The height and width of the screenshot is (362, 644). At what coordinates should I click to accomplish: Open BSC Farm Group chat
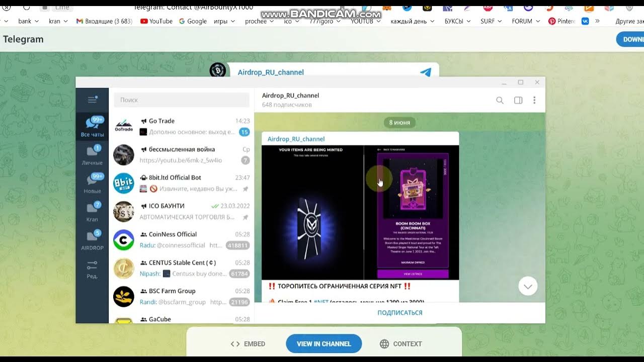[x=182, y=296]
